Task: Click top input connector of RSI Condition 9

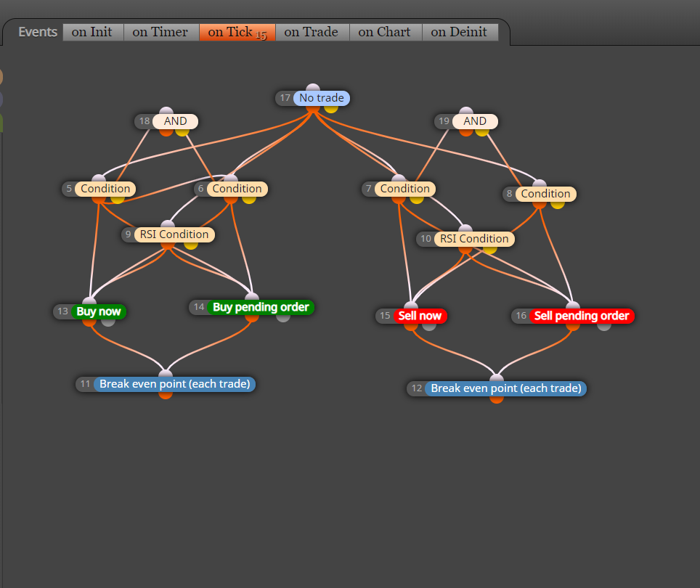Action: (x=168, y=224)
